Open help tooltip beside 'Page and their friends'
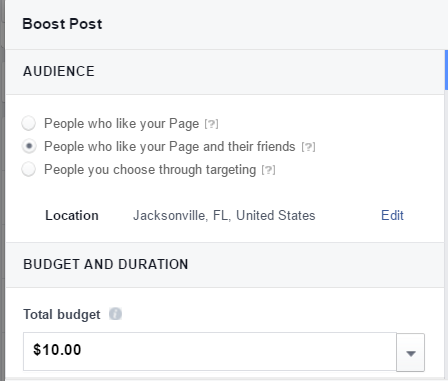This screenshot has height=381, width=448. click(x=308, y=147)
